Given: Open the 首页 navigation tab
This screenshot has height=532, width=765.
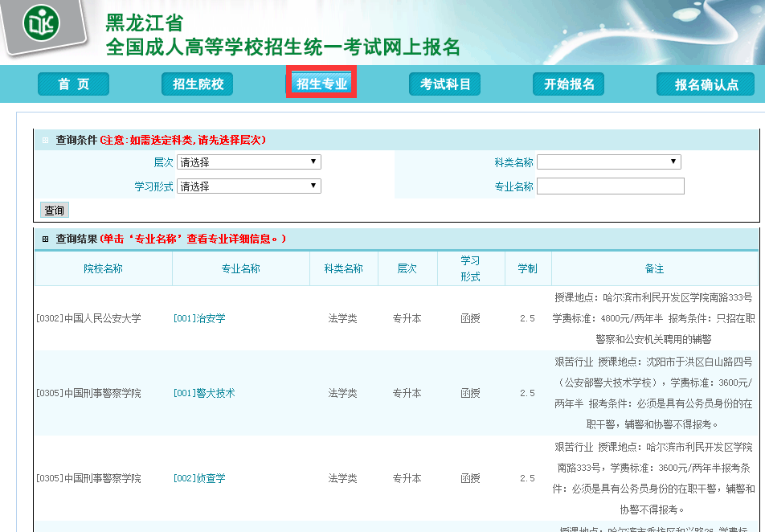Looking at the screenshot, I should click(73, 84).
